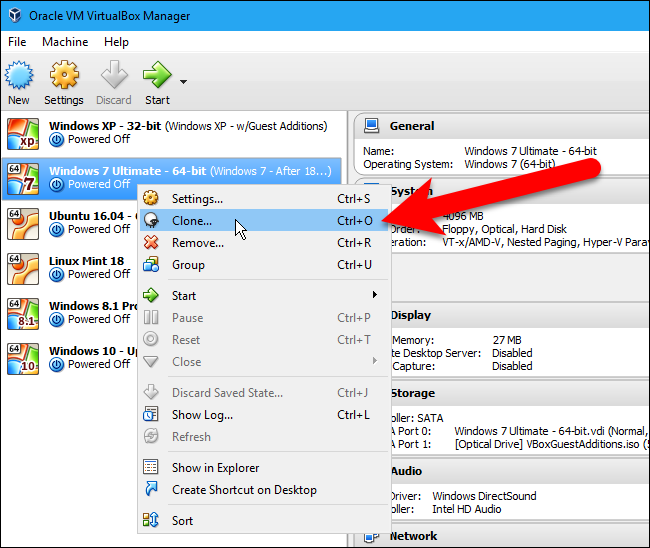Click the Discard toolbar arrow icon
This screenshot has height=548, width=650.
[114, 75]
